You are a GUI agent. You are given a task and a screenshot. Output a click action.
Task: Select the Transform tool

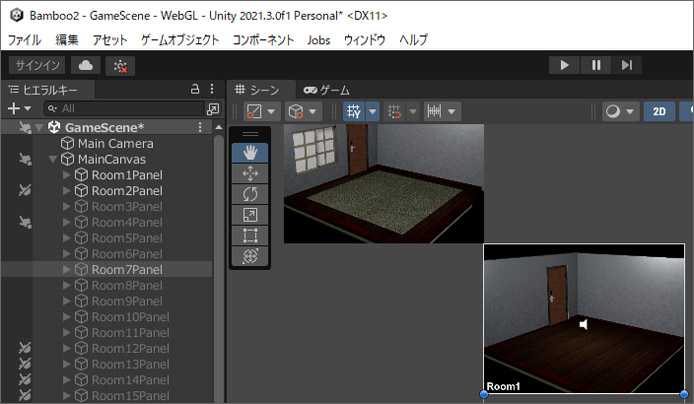250,256
